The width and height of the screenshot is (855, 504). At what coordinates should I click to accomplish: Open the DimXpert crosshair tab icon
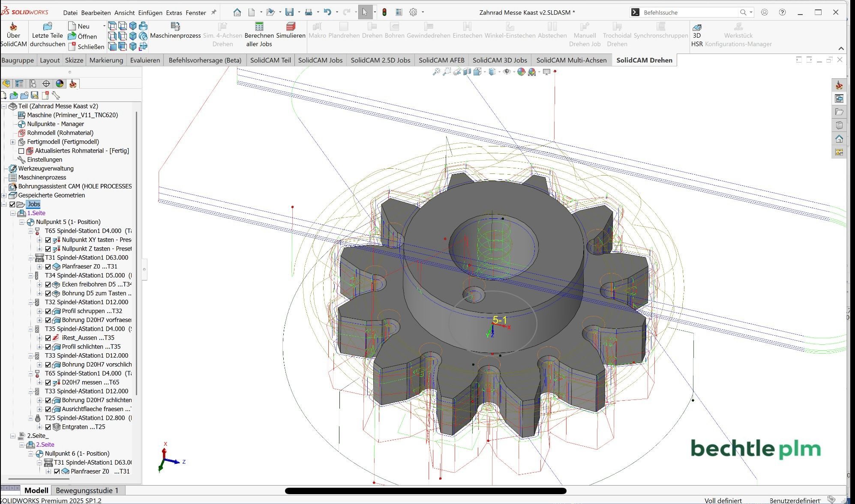click(46, 84)
